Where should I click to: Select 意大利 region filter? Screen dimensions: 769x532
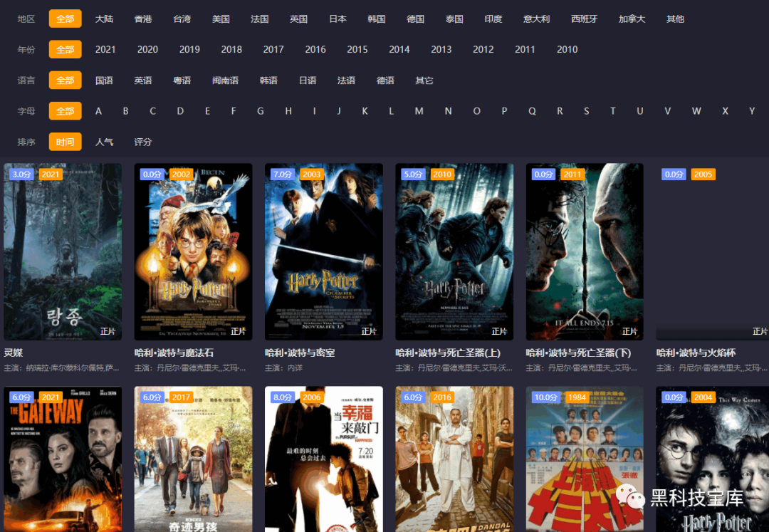(537, 19)
